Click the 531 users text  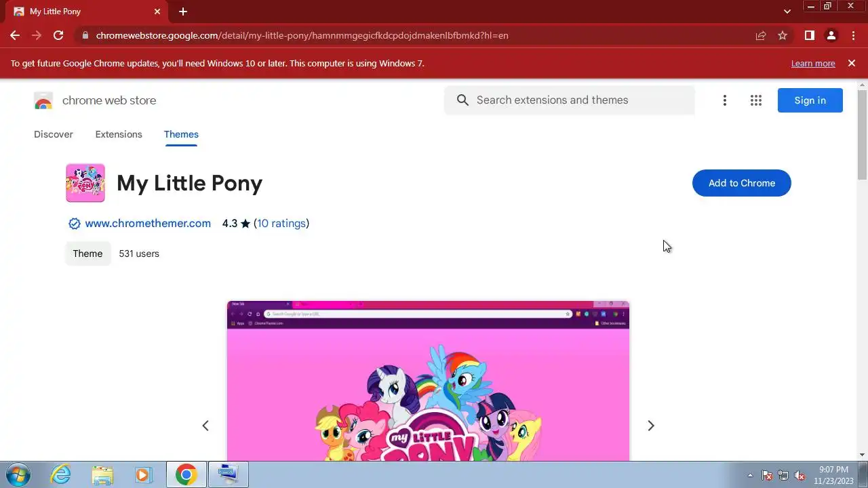pyautogui.click(x=139, y=253)
